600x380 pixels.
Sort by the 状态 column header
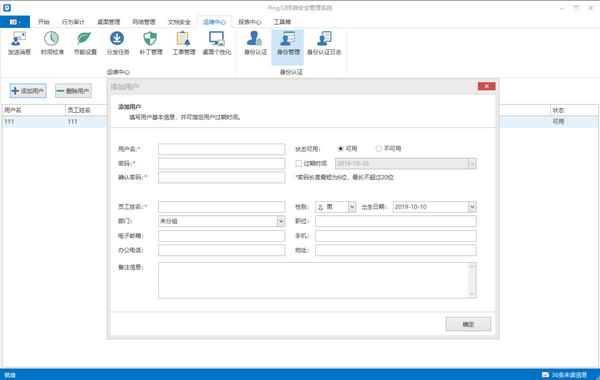tap(574, 110)
